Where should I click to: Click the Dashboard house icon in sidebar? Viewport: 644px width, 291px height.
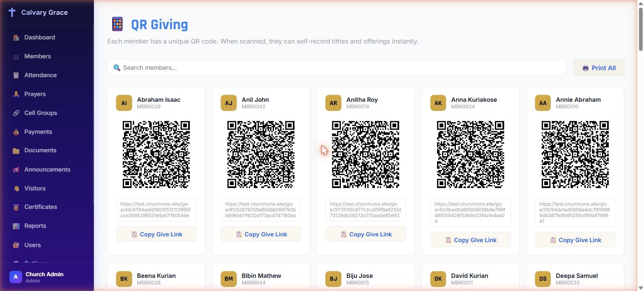click(x=16, y=38)
